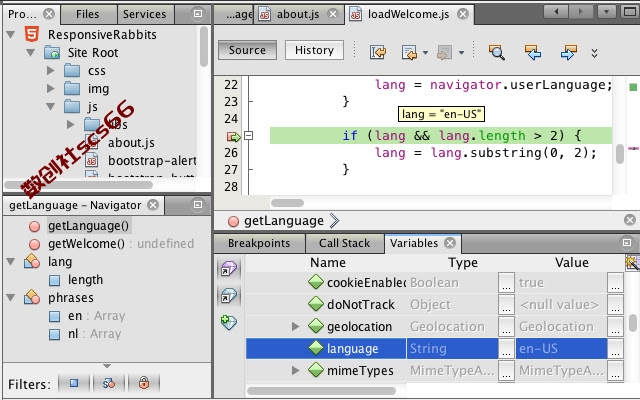Select the language variable row
This screenshot has width=640, height=400.
(435, 349)
